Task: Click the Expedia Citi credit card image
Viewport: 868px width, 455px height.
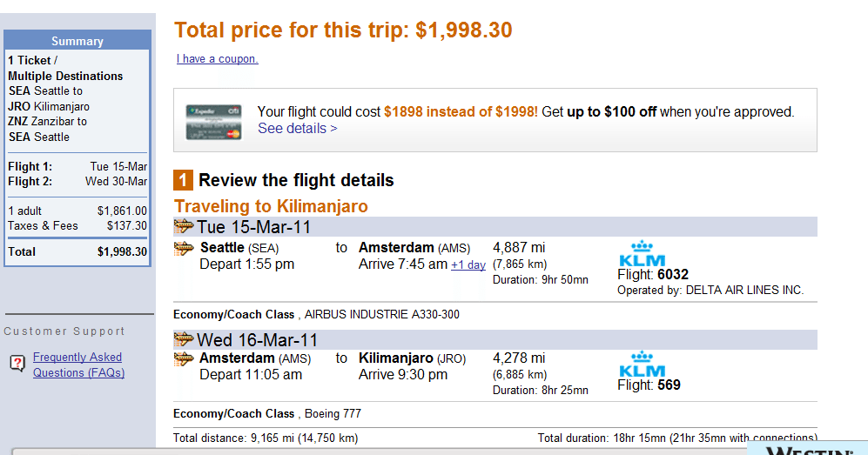Action: pyautogui.click(x=213, y=122)
